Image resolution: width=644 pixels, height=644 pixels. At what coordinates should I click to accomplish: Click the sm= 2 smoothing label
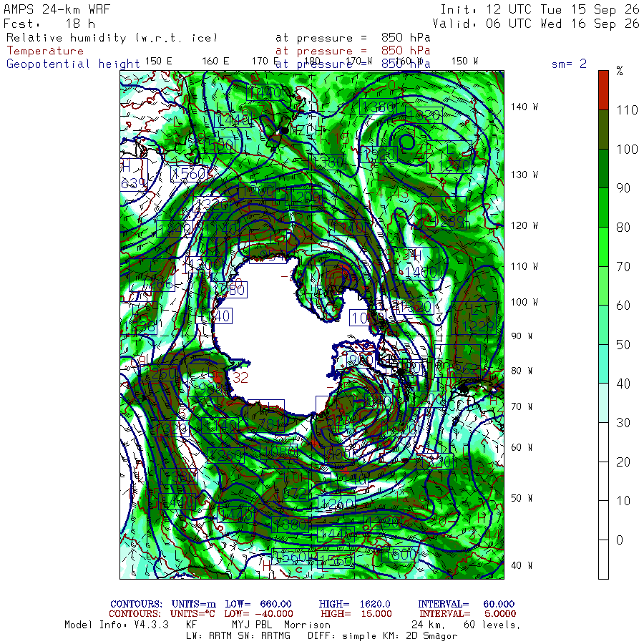pos(569,64)
